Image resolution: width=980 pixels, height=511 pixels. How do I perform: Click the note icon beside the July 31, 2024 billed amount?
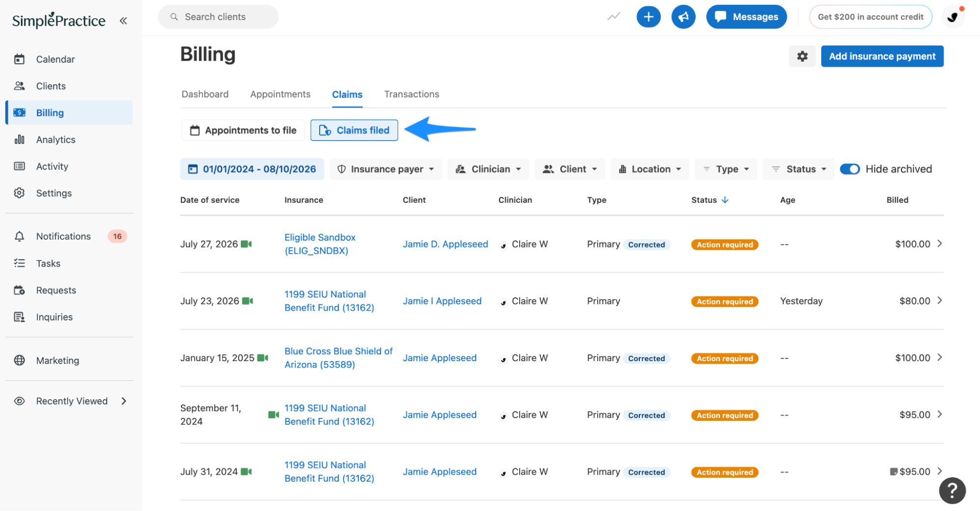tap(893, 472)
